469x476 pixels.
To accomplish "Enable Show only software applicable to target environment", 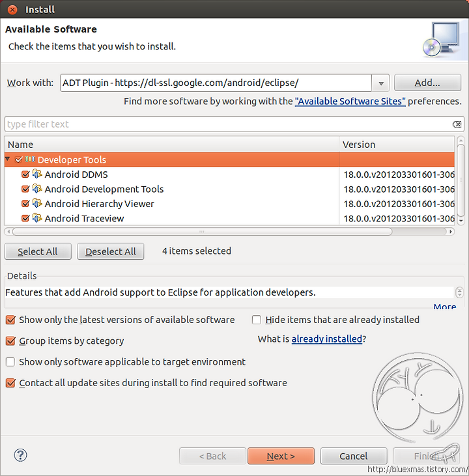I will [x=10, y=362].
